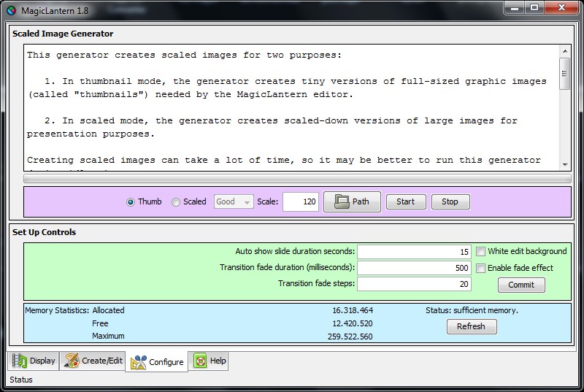This screenshot has height=392, width=584.
Task: Click 'Status: sufficient memory.' text
Action: [472, 310]
